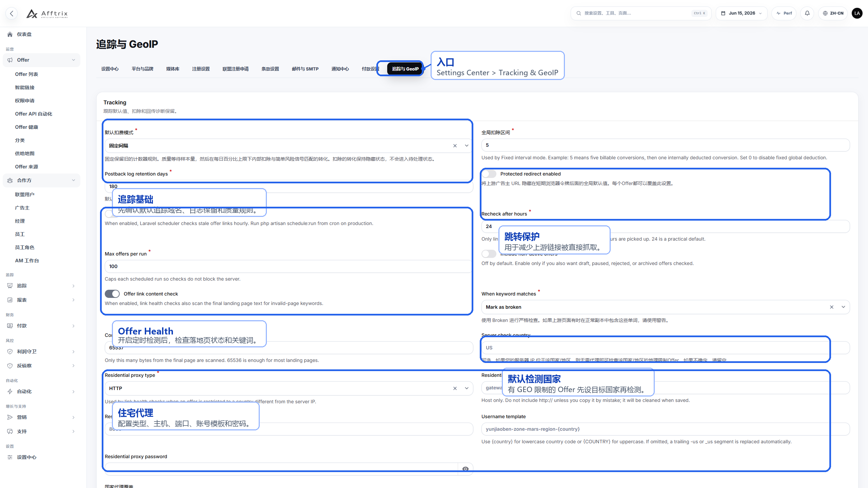The width and height of the screenshot is (868, 488).
Task: Click the Afftrix logo
Action: [47, 14]
